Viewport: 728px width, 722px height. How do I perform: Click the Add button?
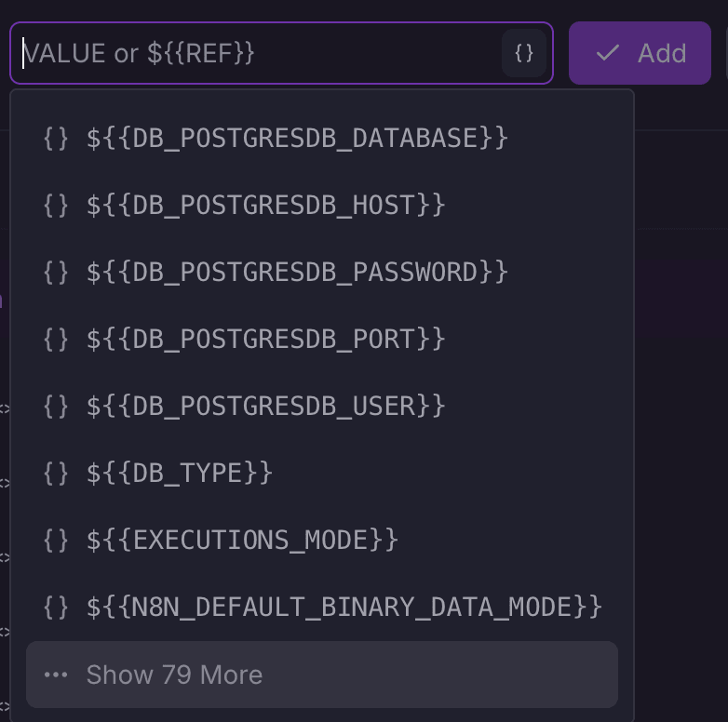pyautogui.click(x=640, y=53)
